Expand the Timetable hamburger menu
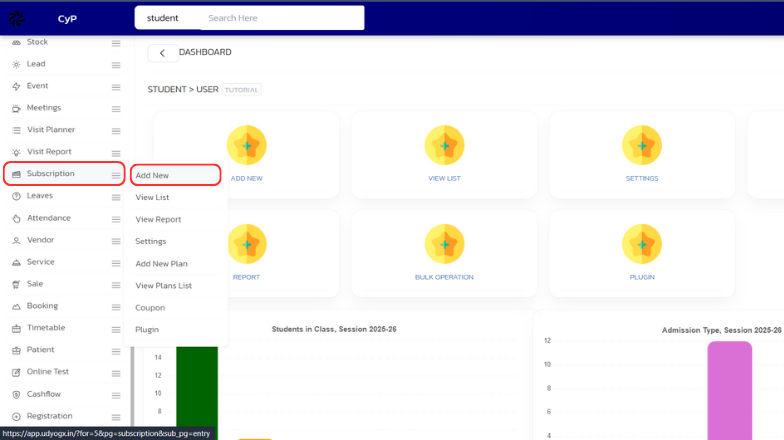This screenshot has width=784, height=440. click(116, 328)
